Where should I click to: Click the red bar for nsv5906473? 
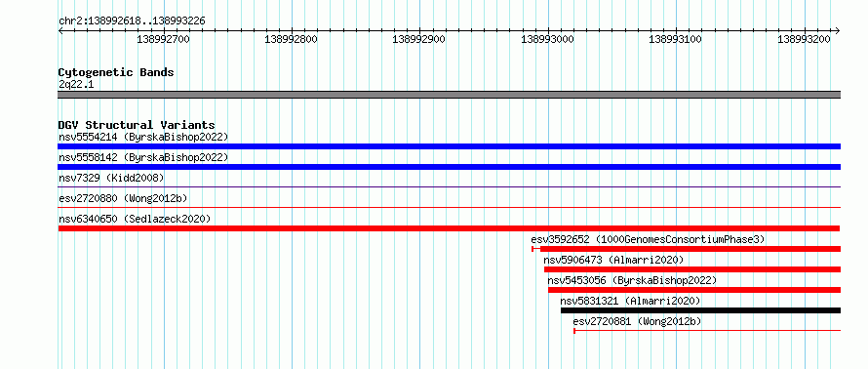tap(692, 269)
